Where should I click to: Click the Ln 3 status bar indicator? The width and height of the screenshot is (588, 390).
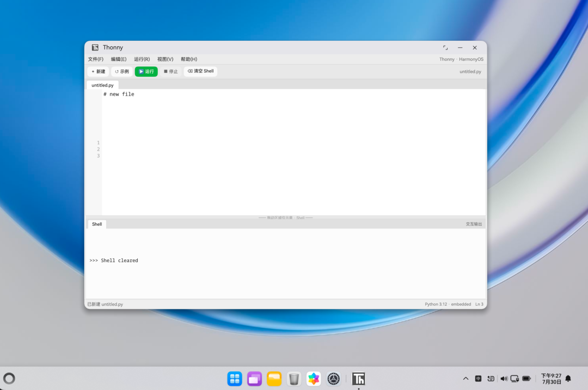pyautogui.click(x=479, y=304)
